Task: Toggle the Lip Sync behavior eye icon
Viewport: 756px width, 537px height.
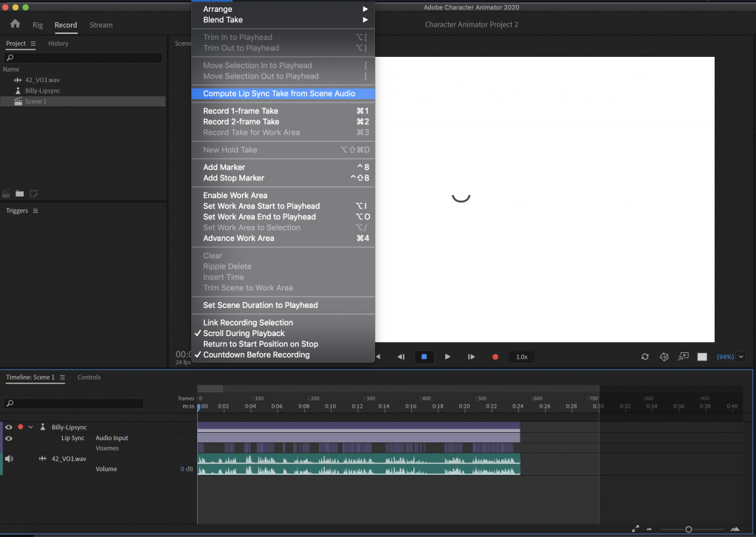Action: (x=9, y=438)
